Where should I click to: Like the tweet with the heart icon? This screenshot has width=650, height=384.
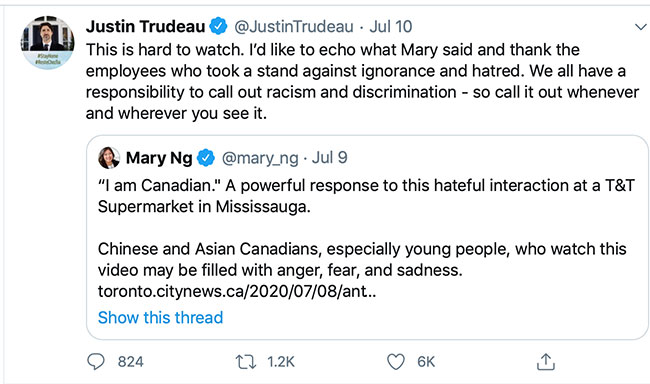pyautogui.click(x=395, y=362)
